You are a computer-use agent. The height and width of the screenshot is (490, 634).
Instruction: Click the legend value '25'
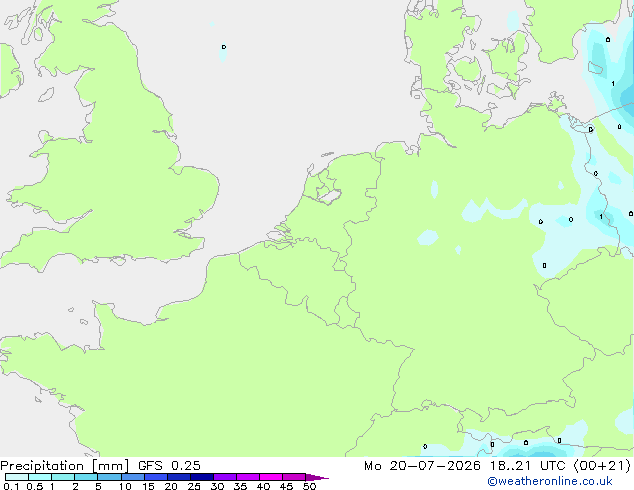194,486
